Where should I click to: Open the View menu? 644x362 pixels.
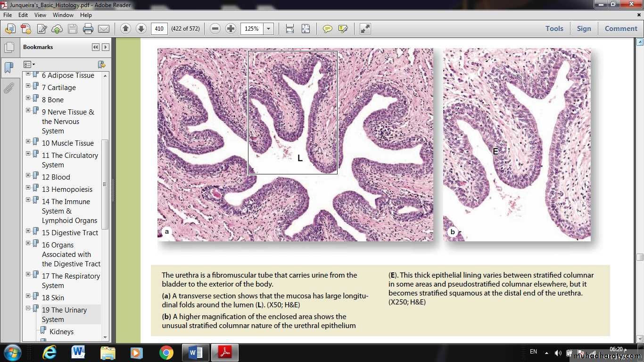[x=40, y=15]
